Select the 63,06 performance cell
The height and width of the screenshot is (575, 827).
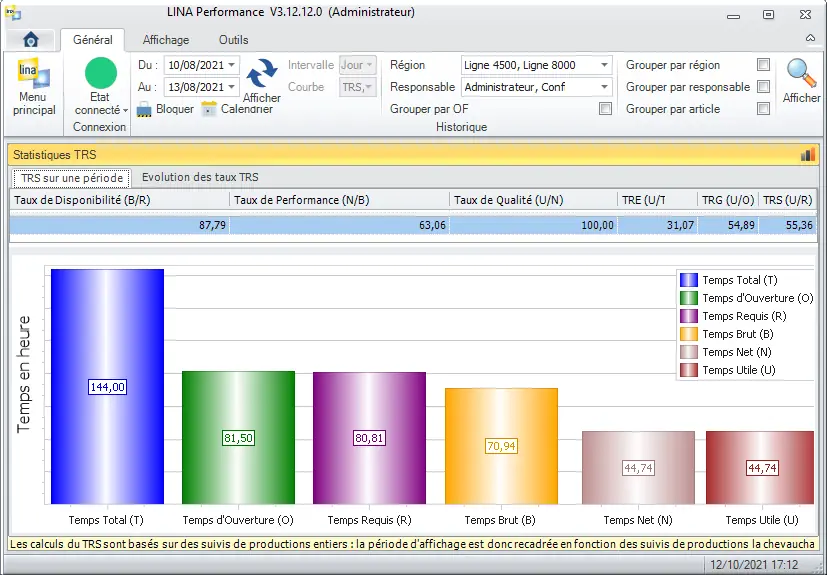(340, 225)
